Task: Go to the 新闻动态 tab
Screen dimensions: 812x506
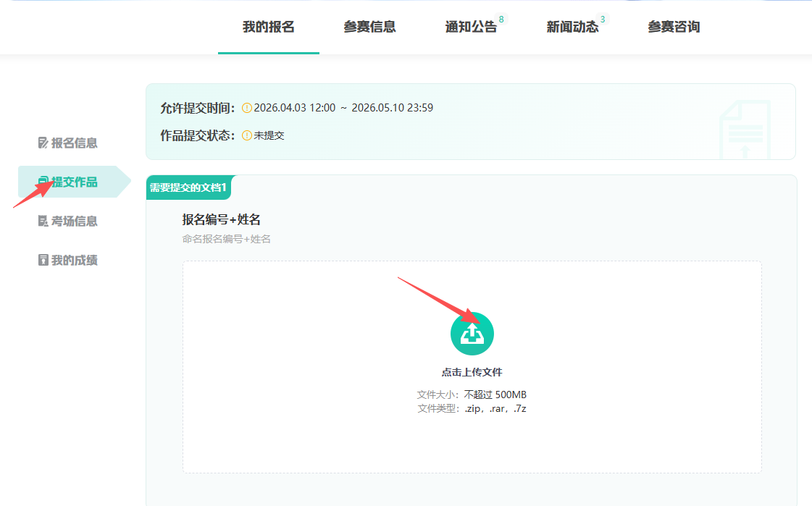Action: (x=572, y=28)
